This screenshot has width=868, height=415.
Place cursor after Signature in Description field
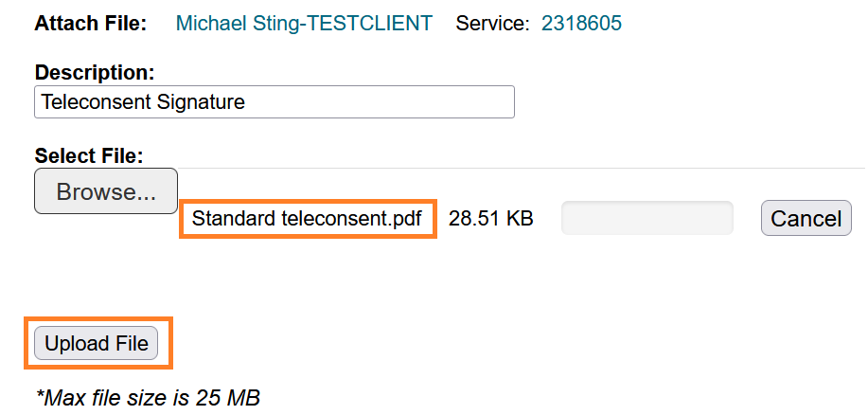pyautogui.click(x=246, y=102)
